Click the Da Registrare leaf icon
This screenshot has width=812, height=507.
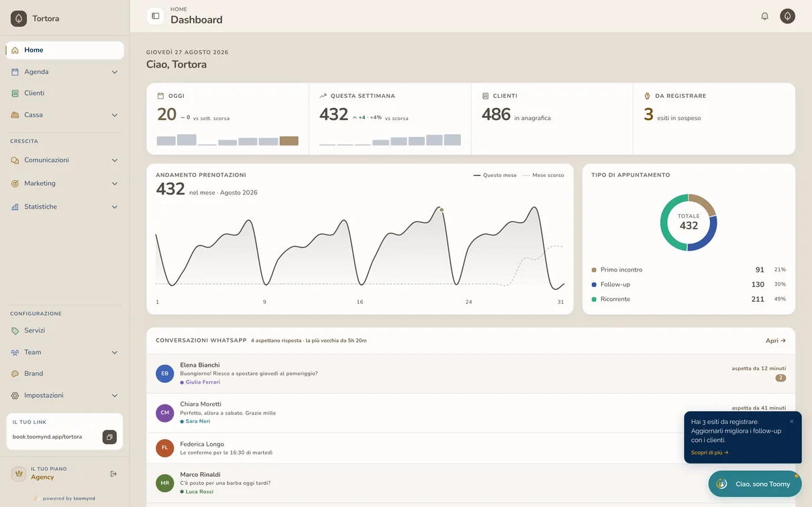[648, 96]
